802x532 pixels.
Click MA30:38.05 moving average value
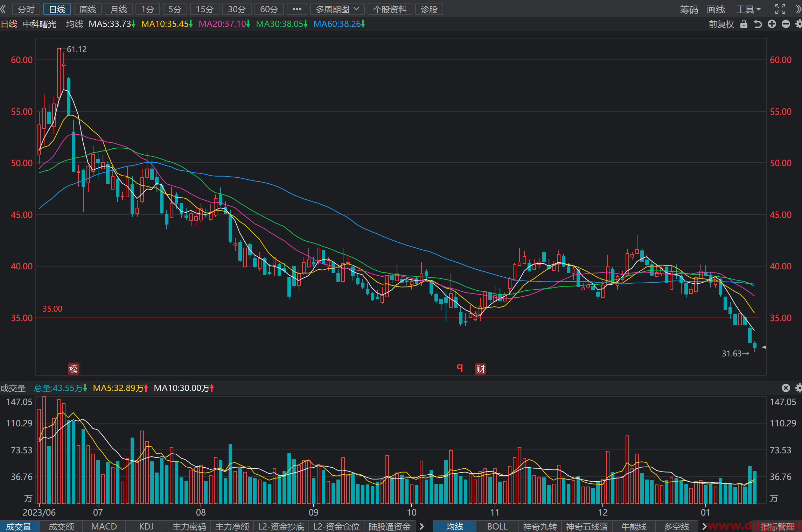(x=282, y=24)
